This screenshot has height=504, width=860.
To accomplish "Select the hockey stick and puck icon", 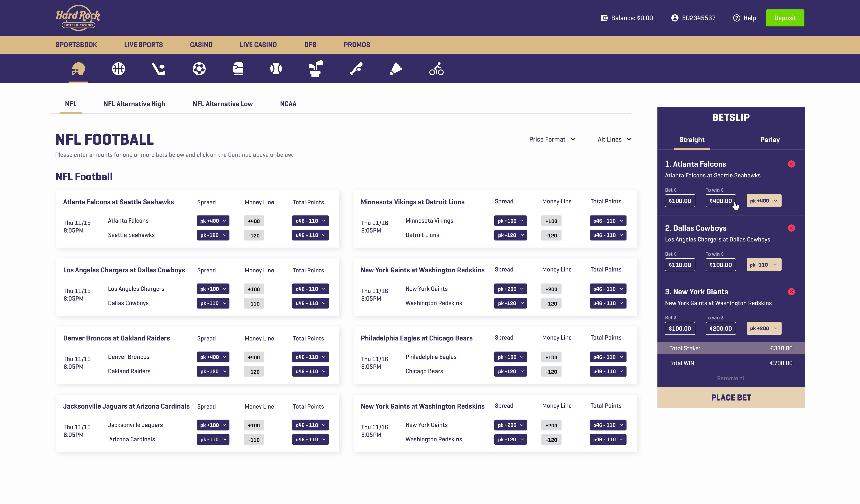I will (x=159, y=69).
